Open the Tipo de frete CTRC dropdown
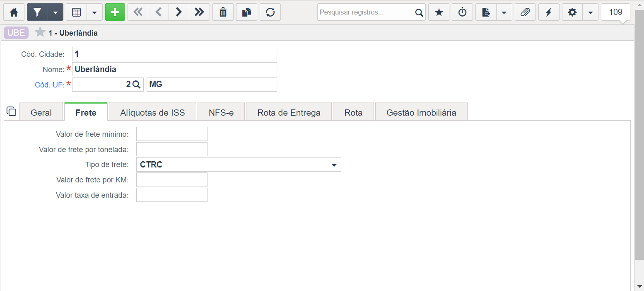644x291 pixels. pos(239,165)
